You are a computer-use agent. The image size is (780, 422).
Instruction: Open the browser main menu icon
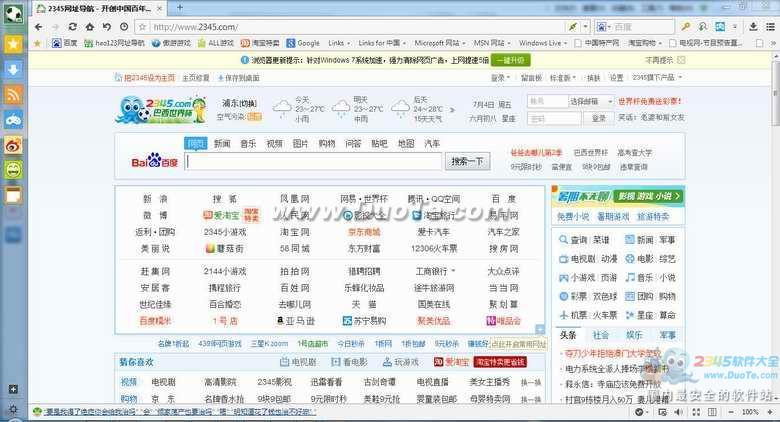click(770, 27)
